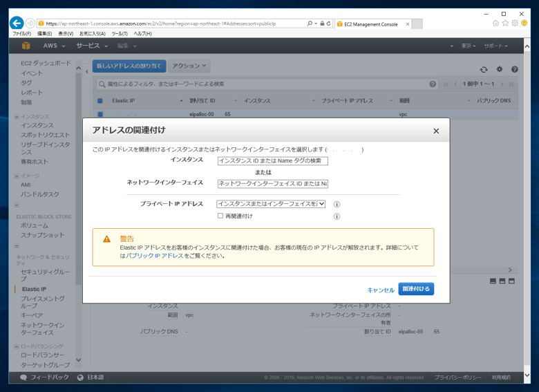Screen dimensions: 539x392
Task: Go to the last results page arrow
Action: (511, 84)
